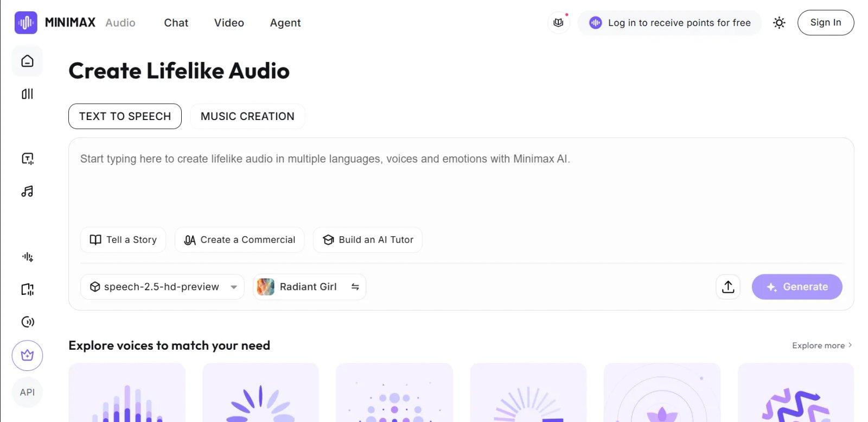Click the Sign In button
This screenshot has width=868, height=422.
tap(826, 23)
